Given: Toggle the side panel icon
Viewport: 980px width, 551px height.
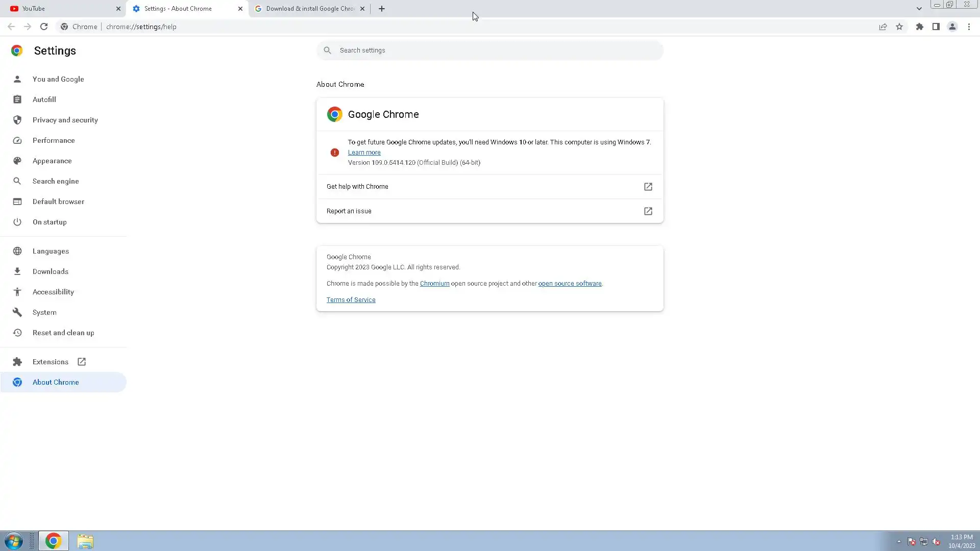Looking at the screenshot, I should (936, 27).
